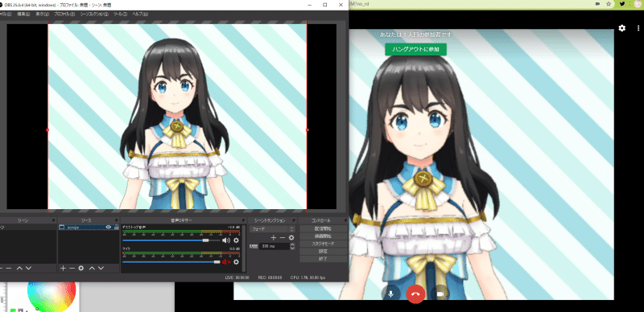Open the Hangouts three-dot more menu

[638, 28]
